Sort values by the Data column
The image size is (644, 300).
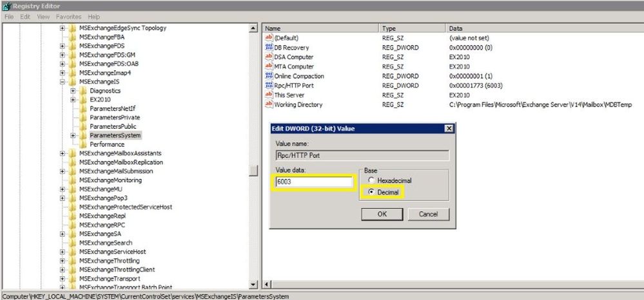(x=545, y=28)
